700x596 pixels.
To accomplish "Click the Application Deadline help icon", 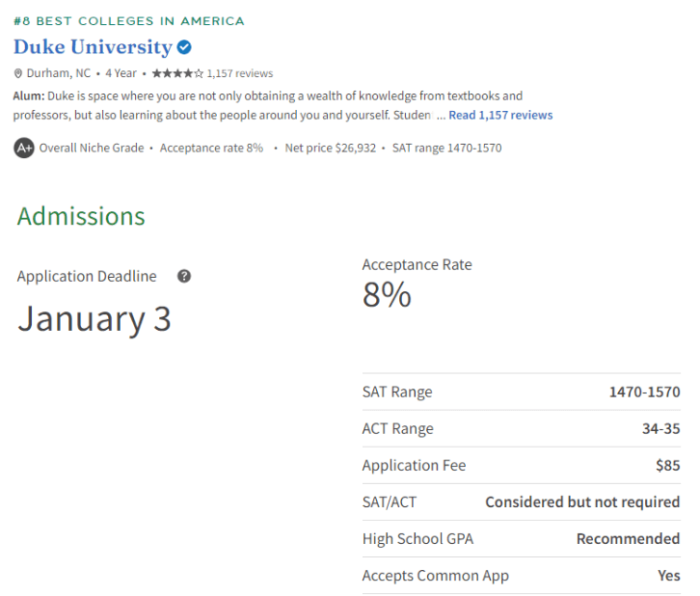I will tap(184, 277).
